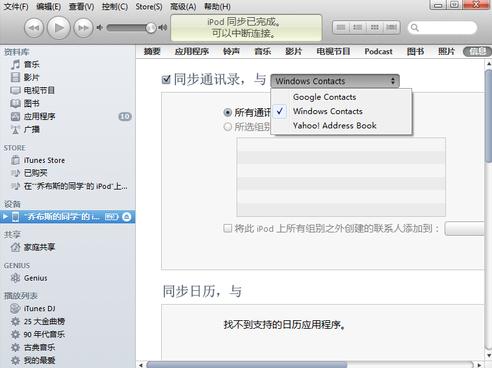Screen dimensions: 492x368
Task: Click the volume slider knob
Action: click(x=151, y=28)
